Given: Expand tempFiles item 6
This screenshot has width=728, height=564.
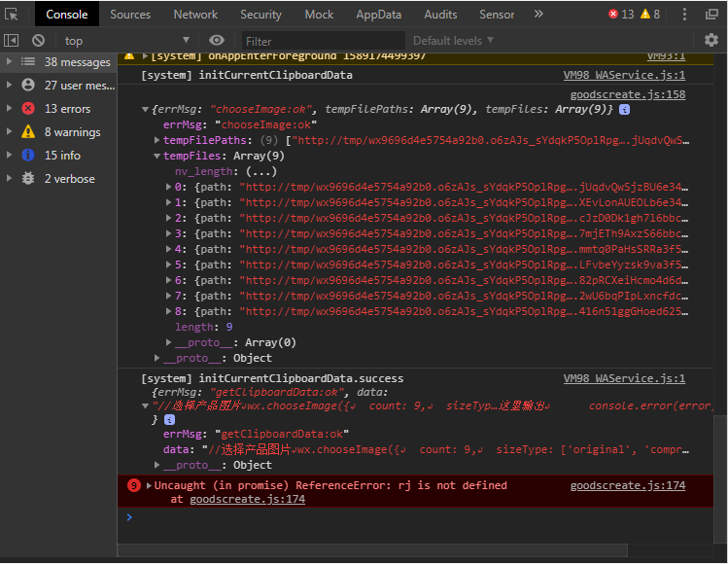Looking at the screenshot, I should 169,281.
